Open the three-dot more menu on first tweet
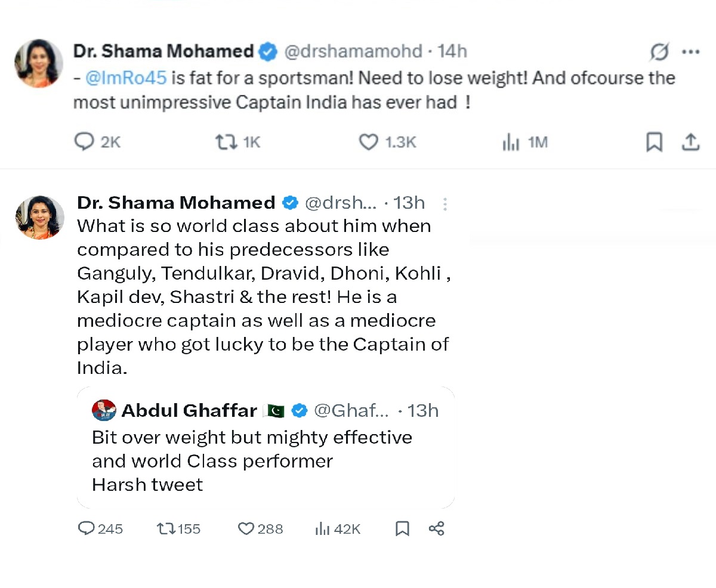The image size is (716, 588). coord(690,52)
